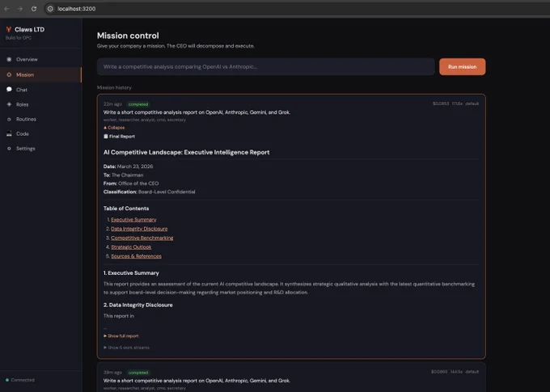Viewport: 550px width, 392px height.
Task: Open the Chat section
Action: pyautogui.click(x=40, y=90)
